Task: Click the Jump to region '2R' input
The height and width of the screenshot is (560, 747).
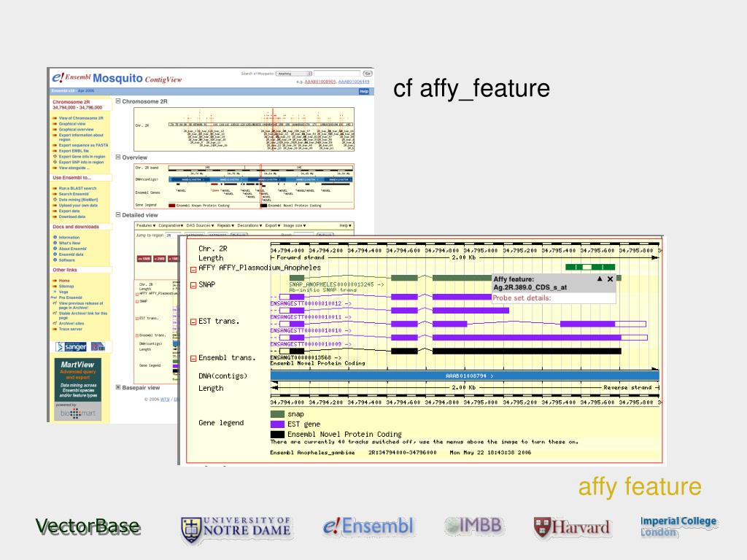Action: coord(174,236)
